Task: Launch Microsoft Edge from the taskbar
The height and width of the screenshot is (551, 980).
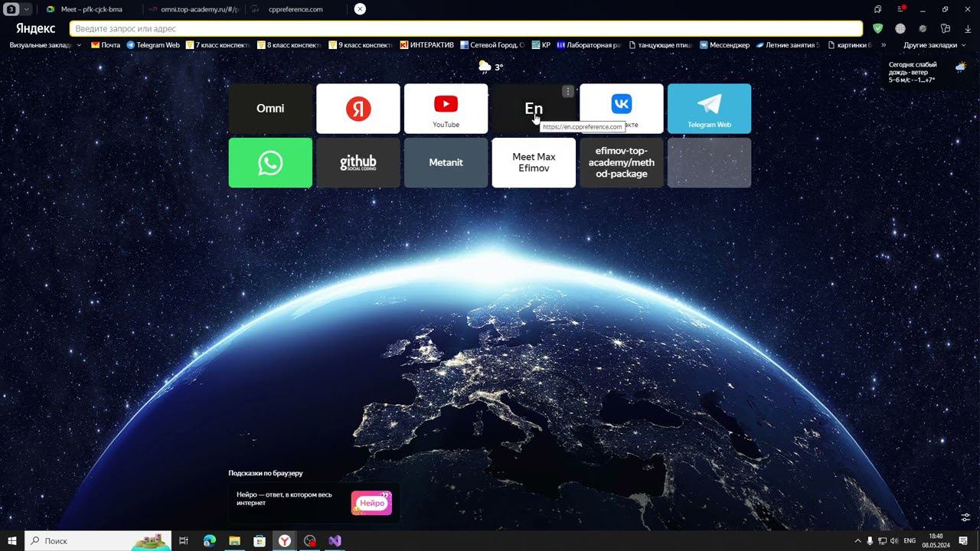Action: tap(209, 540)
